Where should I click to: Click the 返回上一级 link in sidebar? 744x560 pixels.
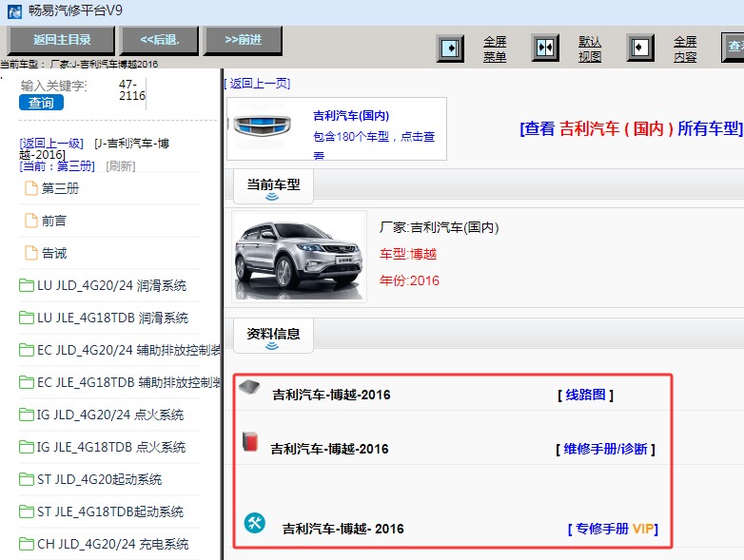coord(51,144)
